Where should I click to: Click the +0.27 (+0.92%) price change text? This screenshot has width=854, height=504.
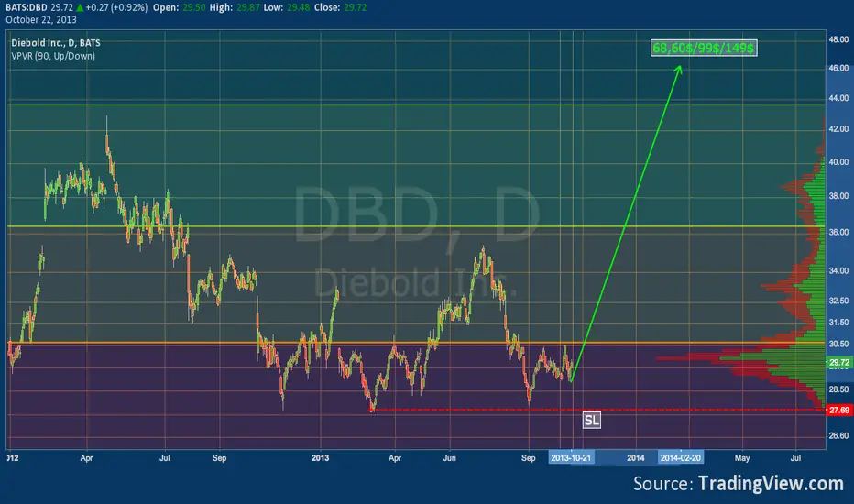[x=116, y=7]
